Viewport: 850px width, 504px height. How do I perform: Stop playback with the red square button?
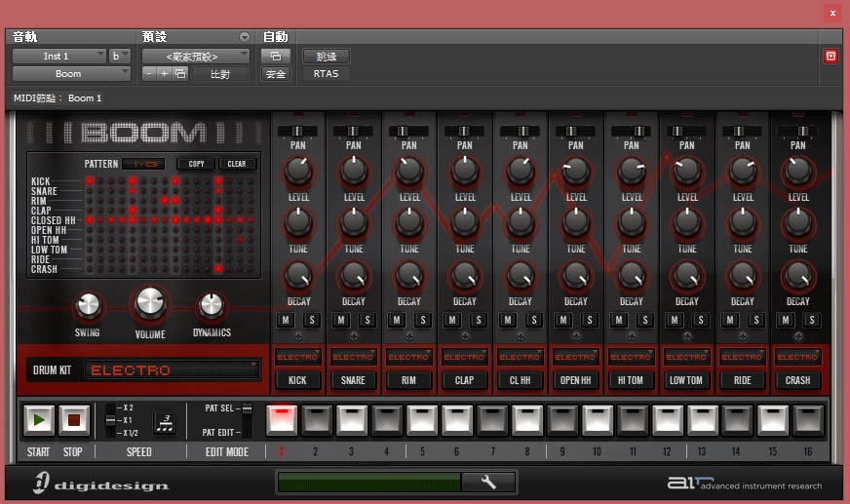coord(74,420)
